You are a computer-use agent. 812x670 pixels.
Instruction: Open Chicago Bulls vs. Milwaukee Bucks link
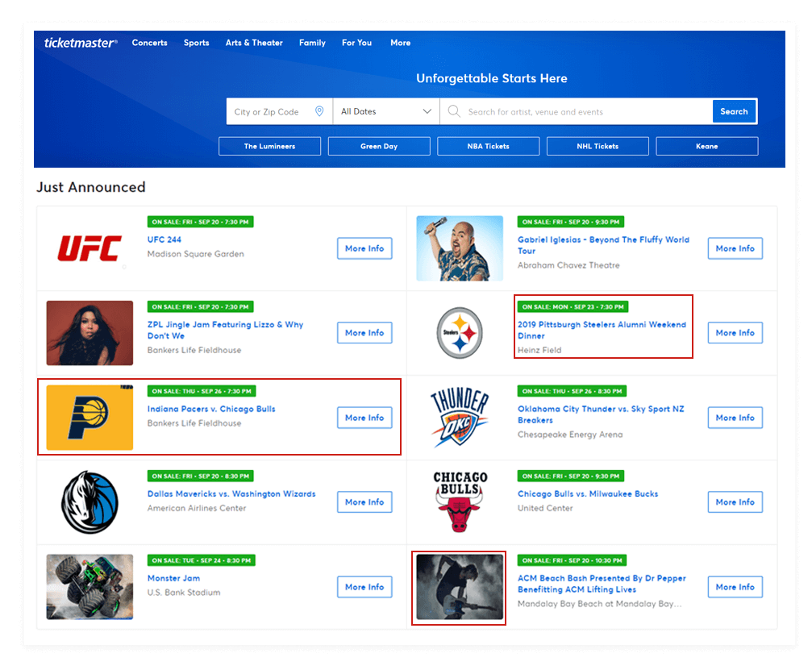pyautogui.click(x=588, y=494)
